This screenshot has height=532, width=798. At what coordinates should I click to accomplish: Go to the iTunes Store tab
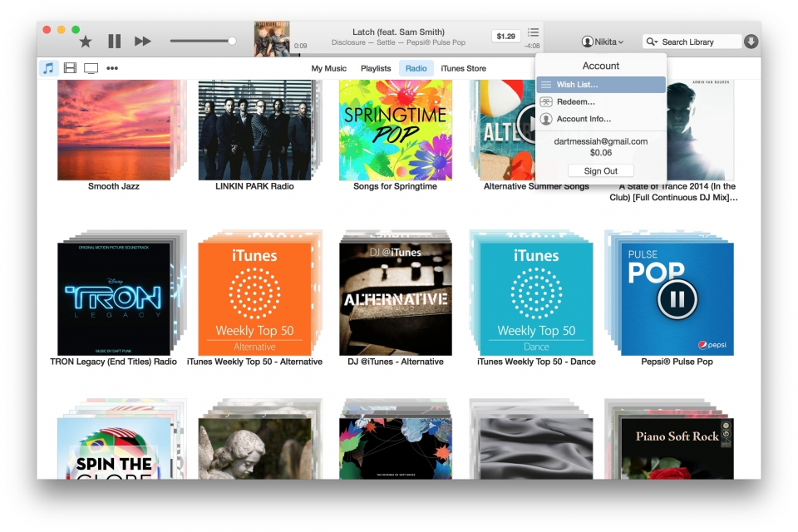[463, 68]
